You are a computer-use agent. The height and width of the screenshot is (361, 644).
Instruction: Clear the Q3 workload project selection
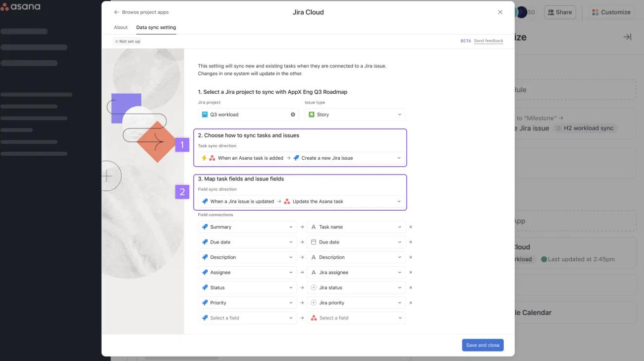pyautogui.click(x=292, y=114)
